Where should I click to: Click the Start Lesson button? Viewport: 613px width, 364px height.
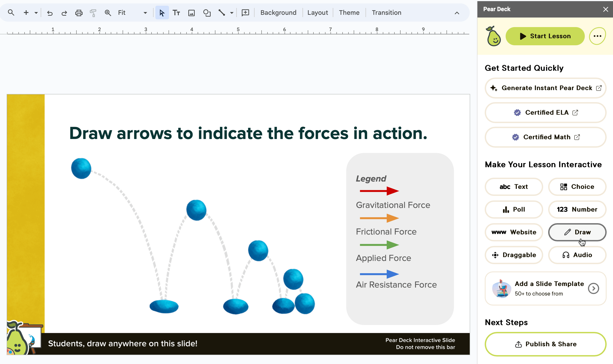(x=545, y=36)
